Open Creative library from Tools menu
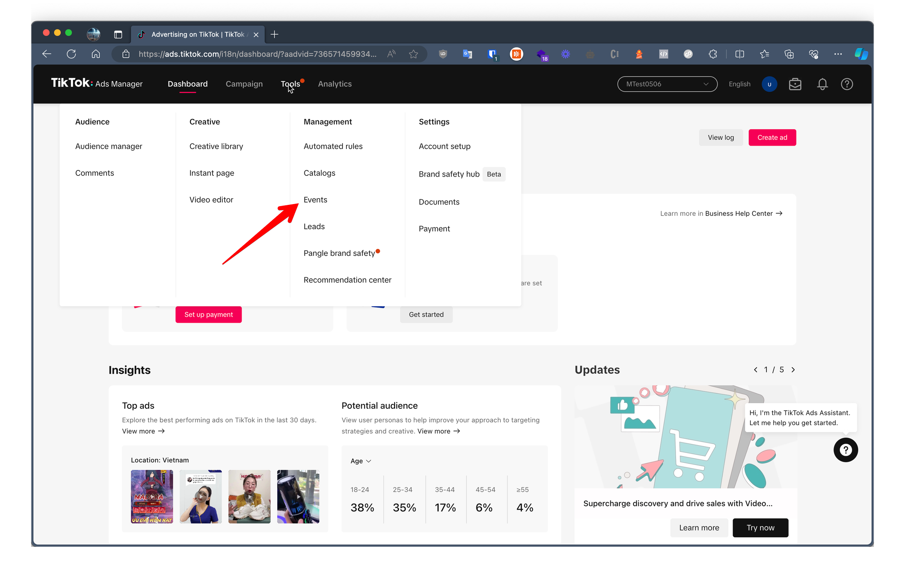The image size is (905, 588). [216, 146]
